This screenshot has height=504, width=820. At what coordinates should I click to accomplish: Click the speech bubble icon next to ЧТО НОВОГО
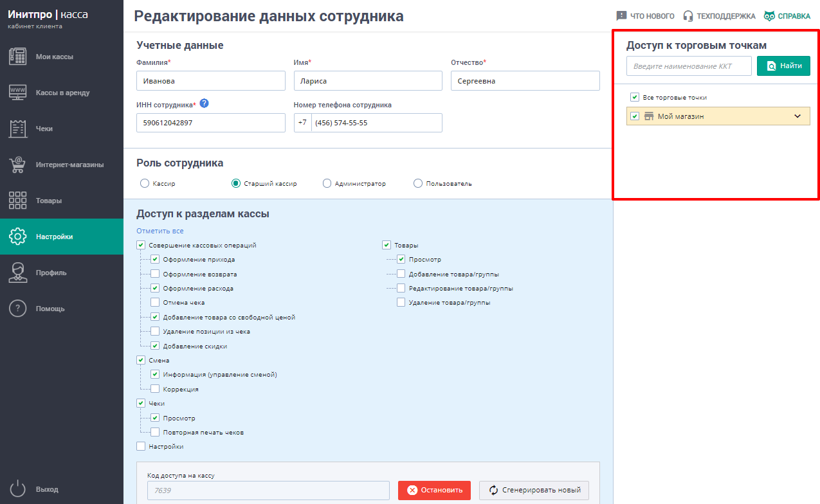[x=621, y=16]
